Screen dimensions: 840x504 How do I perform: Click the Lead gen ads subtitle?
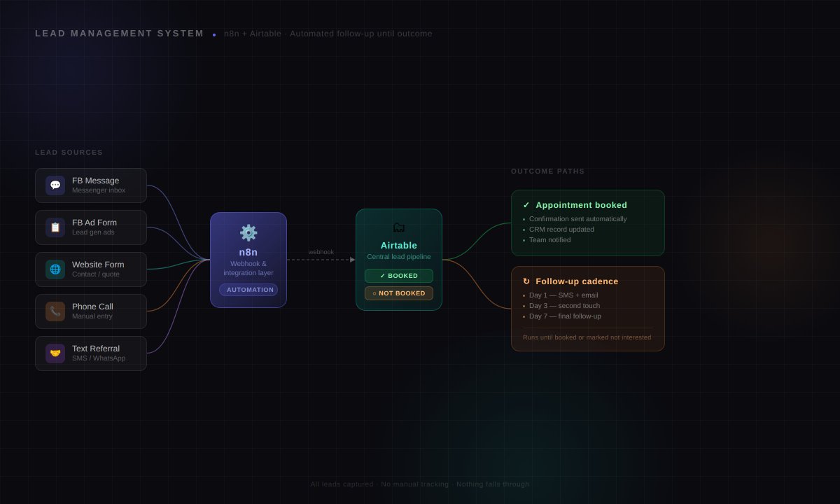93,232
